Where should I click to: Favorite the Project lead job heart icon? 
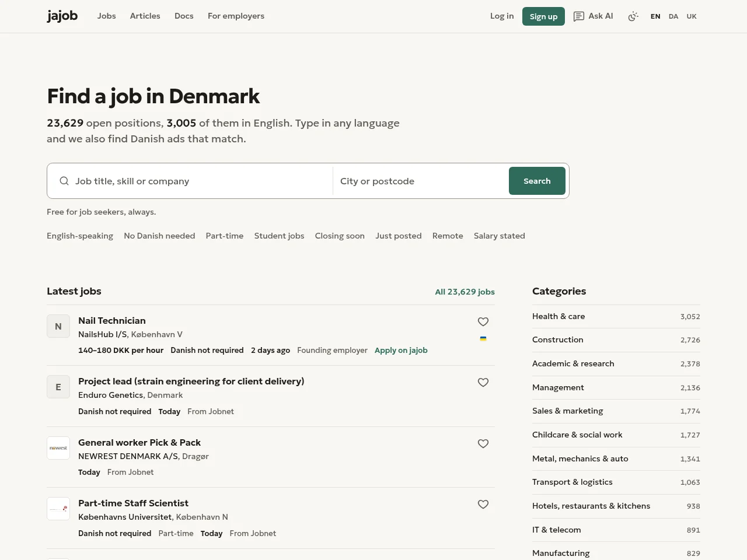pyautogui.click(x=483, y=382)
